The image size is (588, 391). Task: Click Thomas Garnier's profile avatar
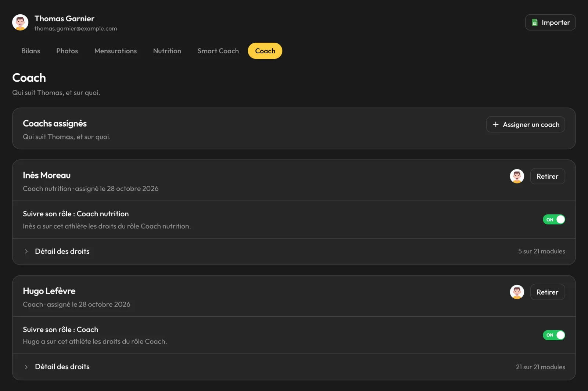[x=20, y=22]
